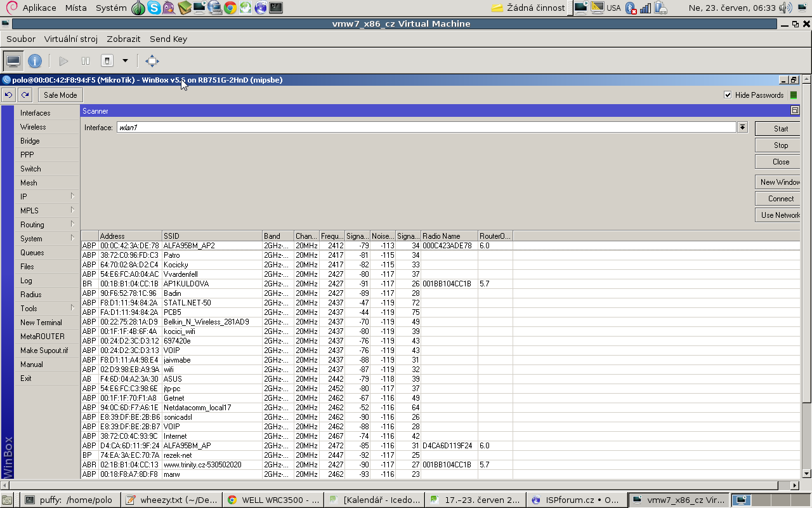Select the ALFA95BM_AP2 network row
812x508 pixels.
[x=440, y=246]
